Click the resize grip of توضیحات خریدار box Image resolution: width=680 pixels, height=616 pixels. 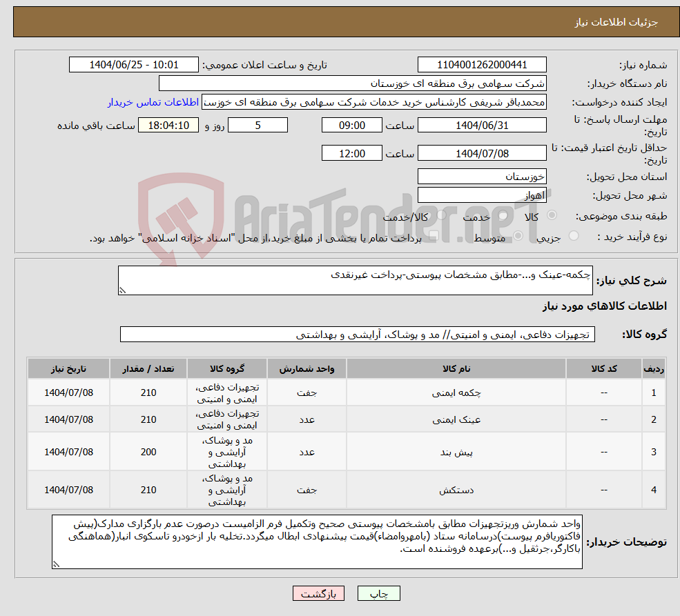click(x=58, y=563)
